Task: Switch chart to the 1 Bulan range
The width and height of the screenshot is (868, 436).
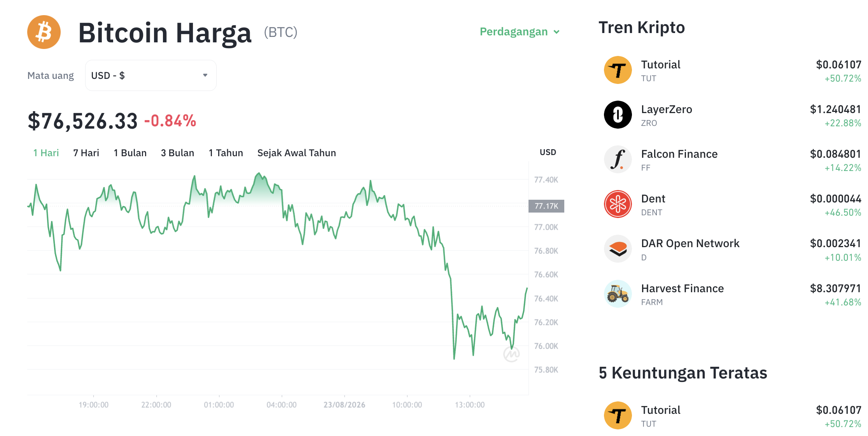Action: (130, 153)
